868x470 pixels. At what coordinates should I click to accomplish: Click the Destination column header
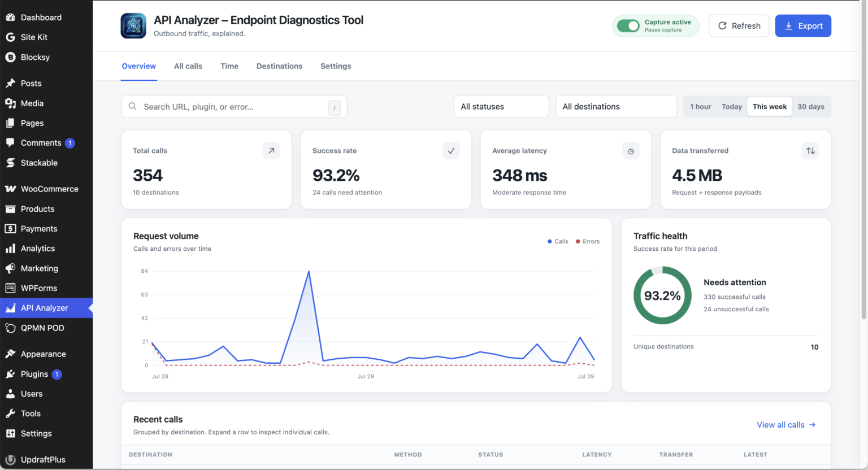[x=150, y=455]
